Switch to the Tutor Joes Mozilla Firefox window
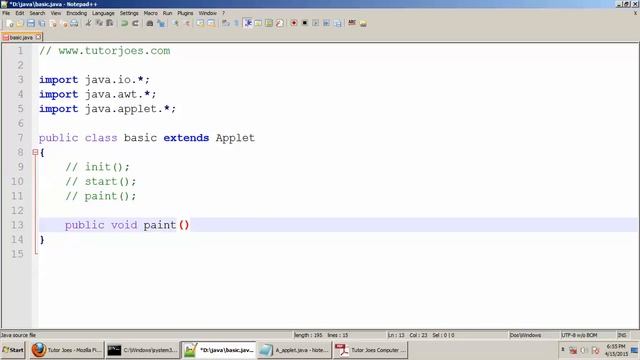The height and width of the screenshot is (360, 640). (x=66, y=350)
